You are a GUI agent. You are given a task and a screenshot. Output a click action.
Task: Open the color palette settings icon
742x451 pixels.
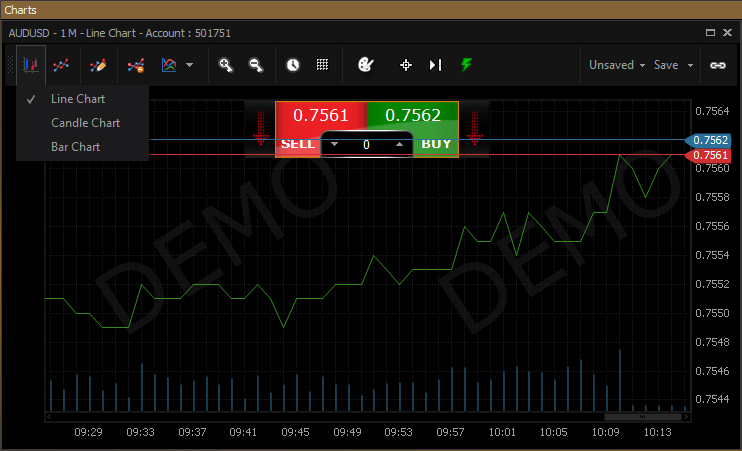(x=366, y=65)
